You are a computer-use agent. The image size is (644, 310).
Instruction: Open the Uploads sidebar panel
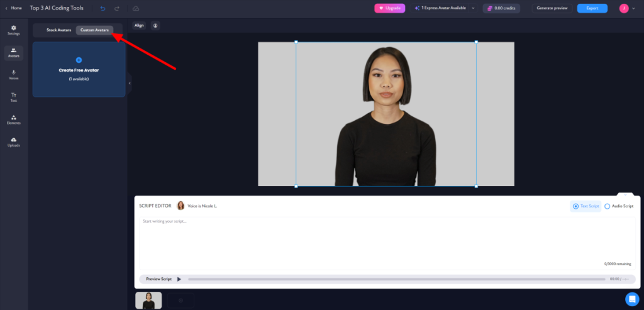(x=14, y=142)
